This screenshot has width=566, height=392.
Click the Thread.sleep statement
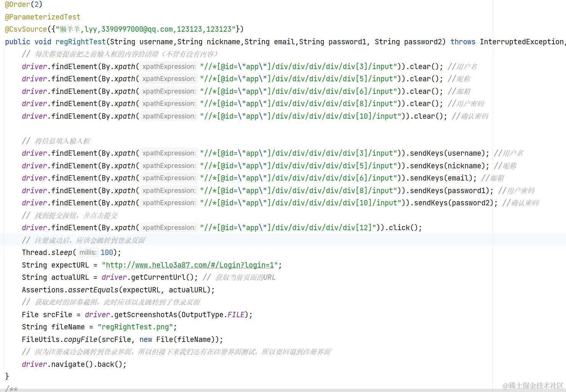tap(50, 252)
